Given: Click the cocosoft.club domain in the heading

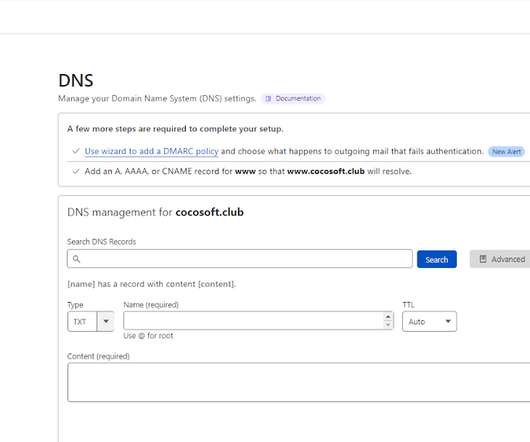Looking at the screenshot, I should coord(210,212).
